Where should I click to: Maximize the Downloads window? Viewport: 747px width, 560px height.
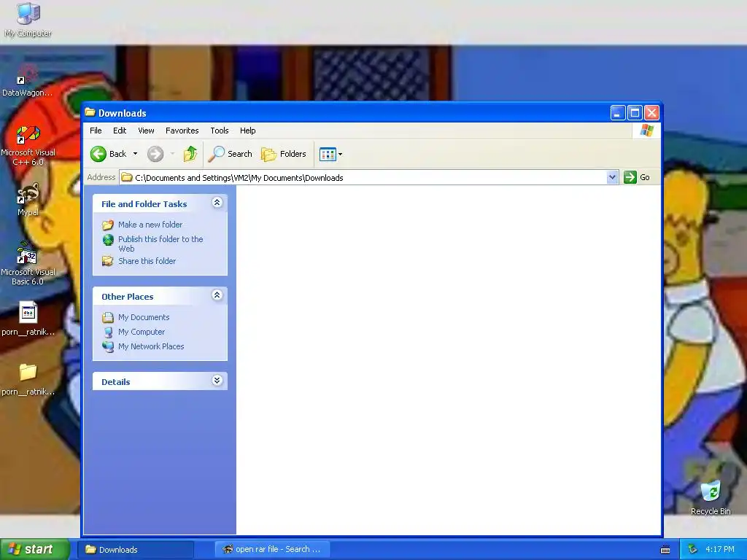click(x=635, y=113)
